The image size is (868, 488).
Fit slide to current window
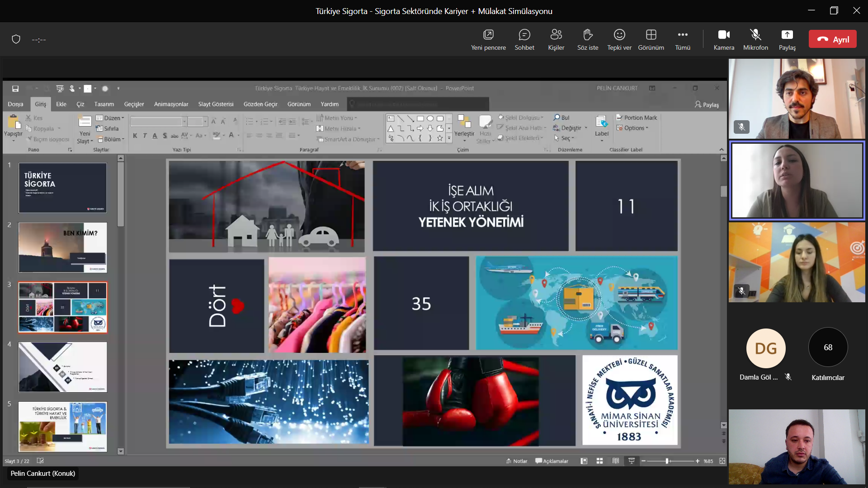(x=722, y=461)
